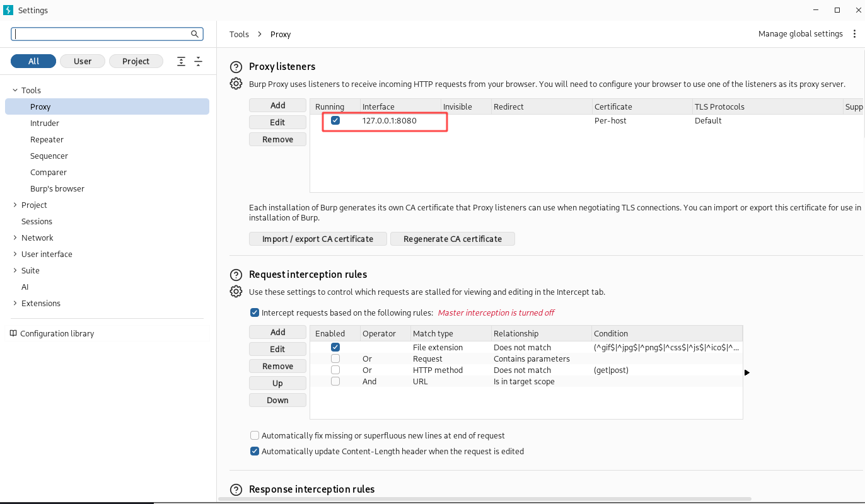The height and width of the screenshot is (504, 865).
Task: Click Edit button for proxy listeners
Action: click(277, 122)
